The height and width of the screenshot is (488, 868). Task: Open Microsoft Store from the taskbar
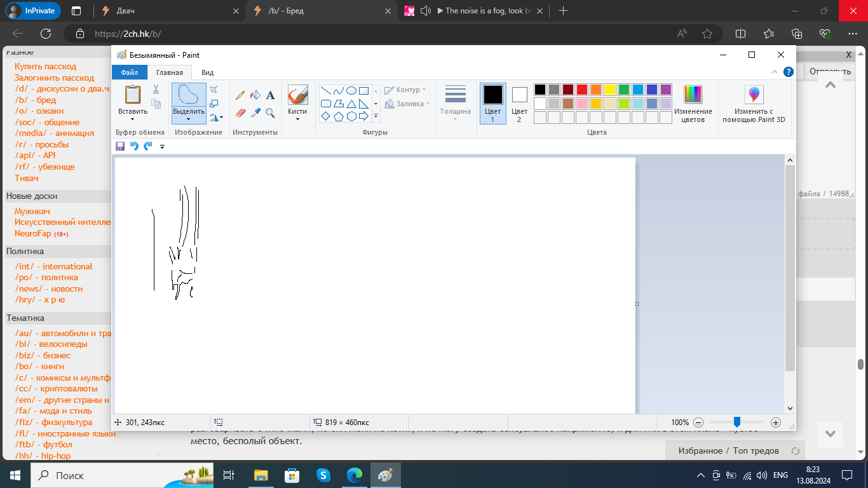[x=292, y=475]
